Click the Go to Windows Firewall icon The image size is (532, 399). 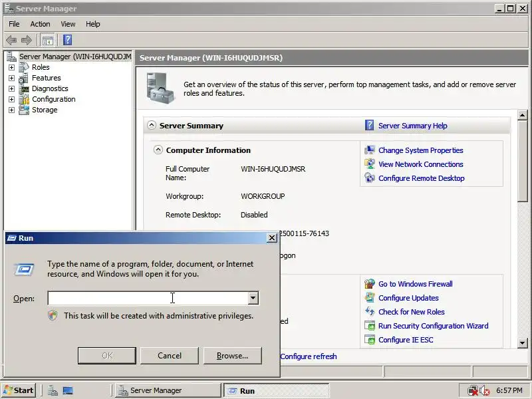click(370, 284)
